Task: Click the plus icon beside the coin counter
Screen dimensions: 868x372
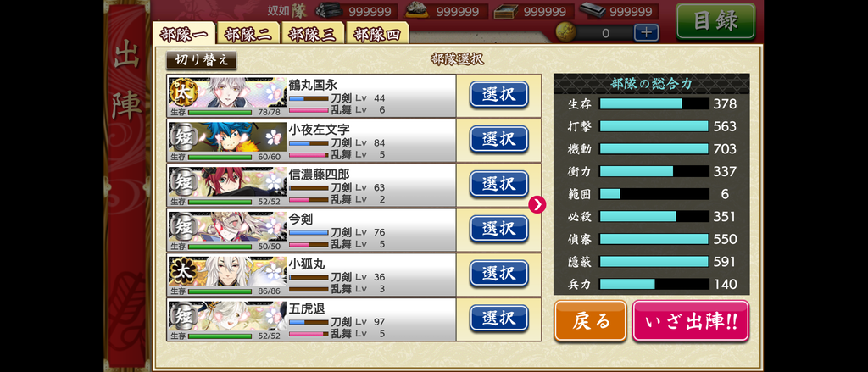Action: pos(646,33)
